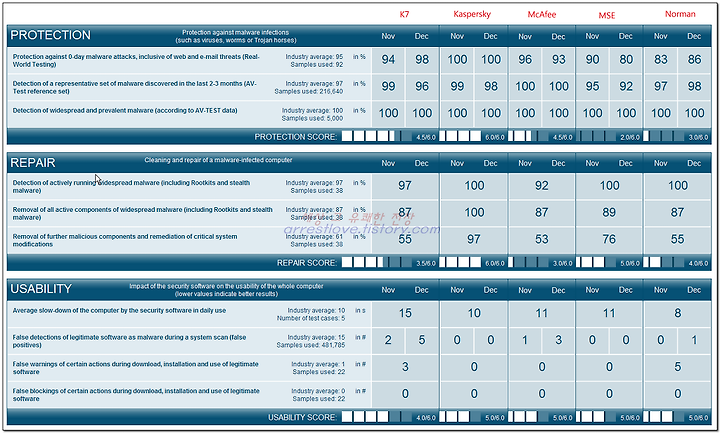Select K7 false warnings value 3
This screenshot has height=433, width=720.
pyautogui.click(x=405, y=367)
